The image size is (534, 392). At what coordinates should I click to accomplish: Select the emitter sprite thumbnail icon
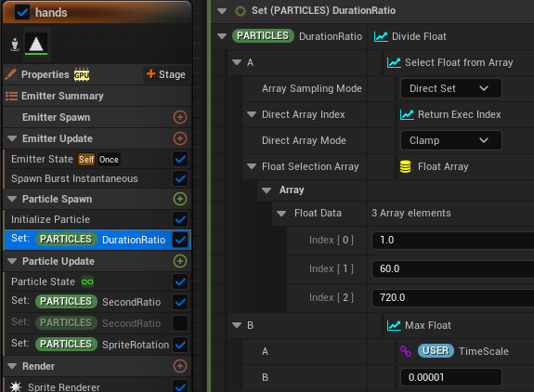(36, 45)
